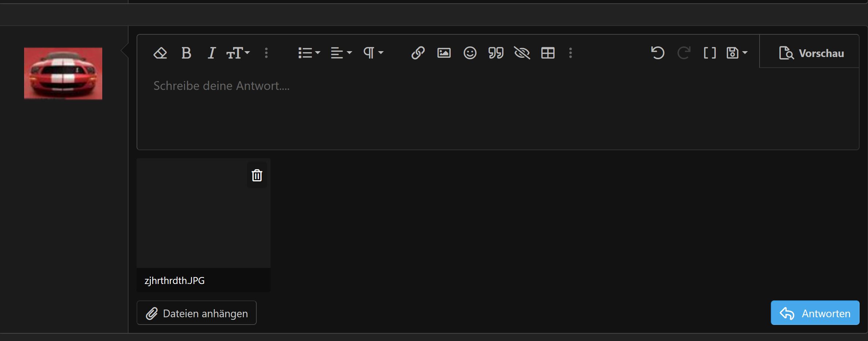Viewport: 868px width, 341px height.
Task: Toggle BB code square brackets mode
Action: tap(710, 53)
